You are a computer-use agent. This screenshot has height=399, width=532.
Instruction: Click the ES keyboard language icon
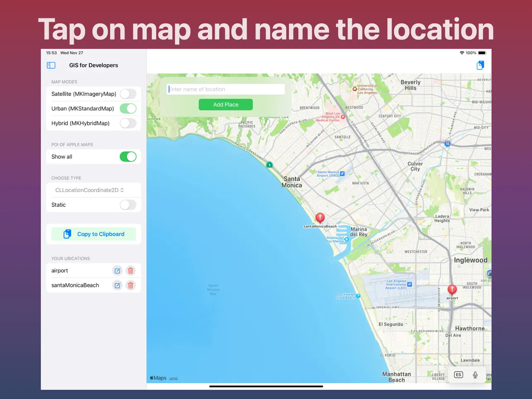point(458,375)
